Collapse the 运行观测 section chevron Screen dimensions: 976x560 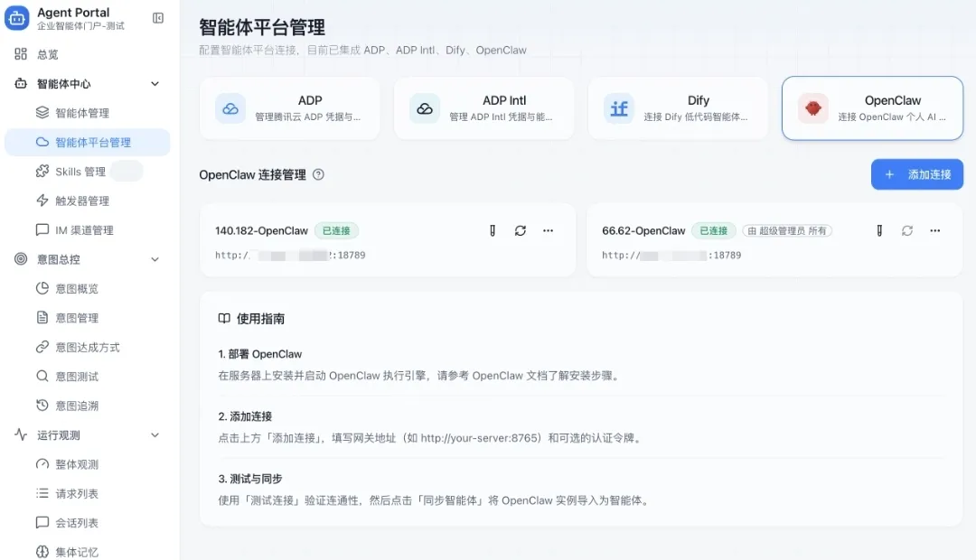tap(155, 434)
